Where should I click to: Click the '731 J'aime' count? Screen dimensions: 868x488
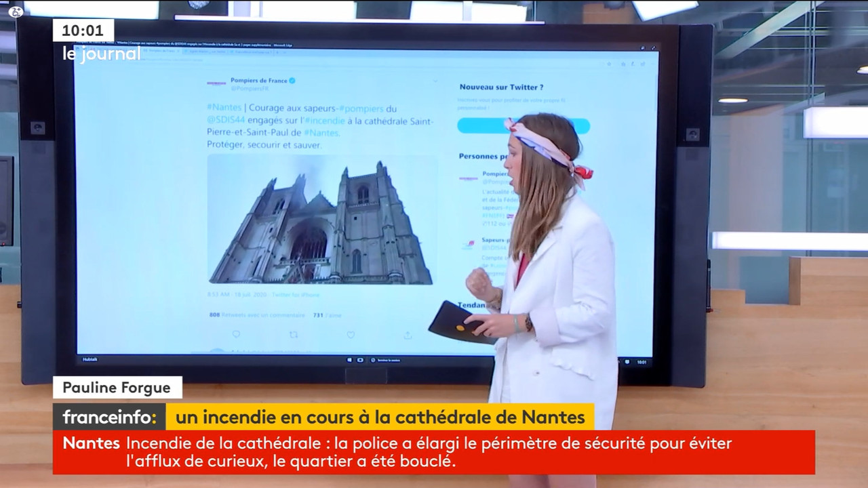tap(327, 315)
